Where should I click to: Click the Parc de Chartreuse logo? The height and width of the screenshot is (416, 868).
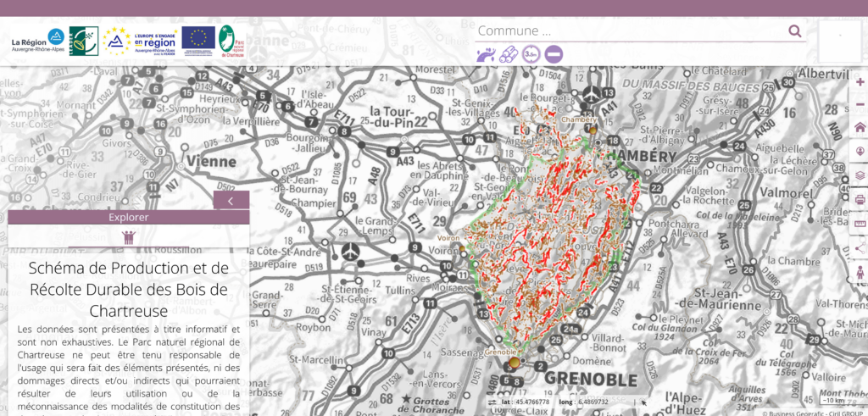point(229,41)
